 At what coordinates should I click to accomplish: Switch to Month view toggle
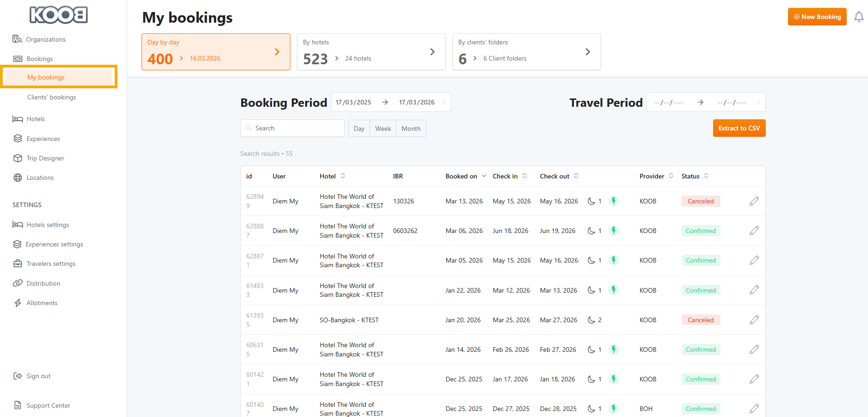tap(411, 129)
